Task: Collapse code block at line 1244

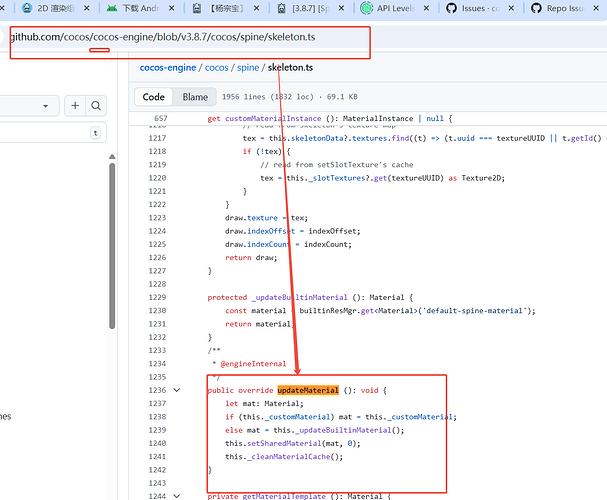Action: click(178, 496)
